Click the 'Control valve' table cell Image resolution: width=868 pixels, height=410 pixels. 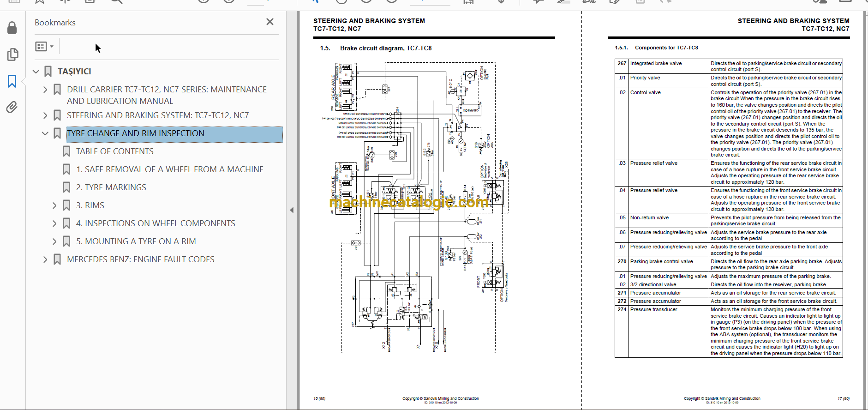pos(668,124)
